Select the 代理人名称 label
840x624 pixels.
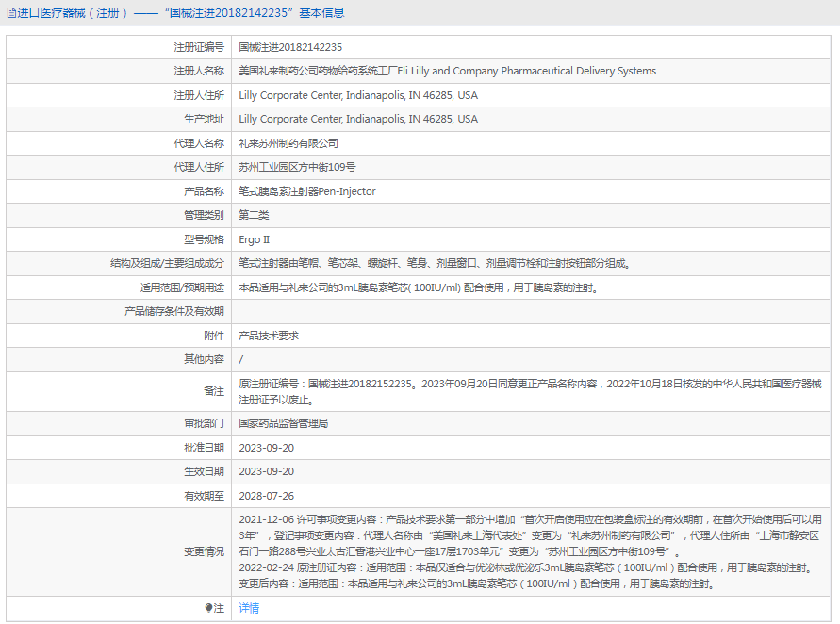click(x=199, y=143)
